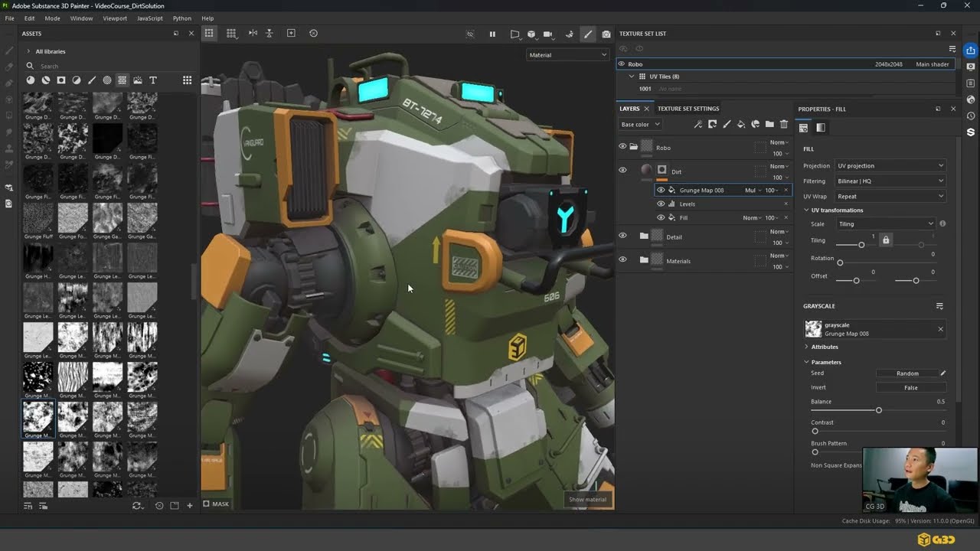Adjust the Rotation slider handle

840,262
